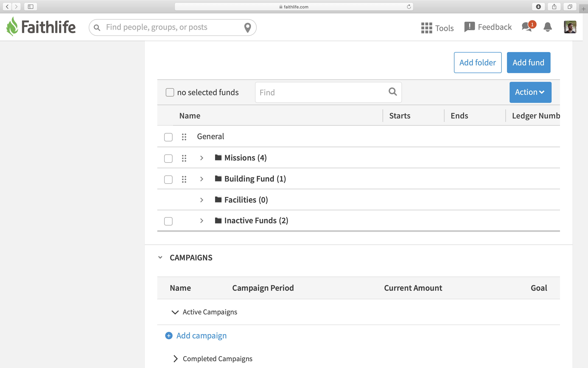Click the Add campaign link
The image size is (588, 368).
coord(201,336)
